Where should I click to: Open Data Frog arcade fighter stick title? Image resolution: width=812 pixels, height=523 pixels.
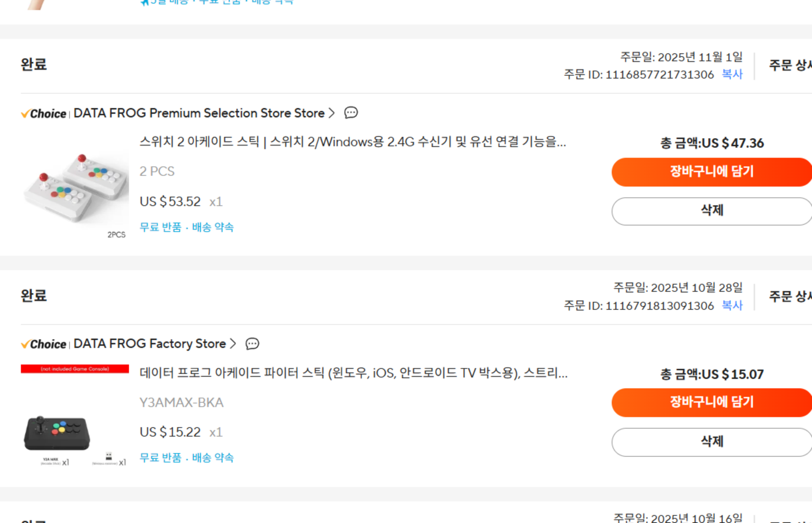tap(353, 373)
